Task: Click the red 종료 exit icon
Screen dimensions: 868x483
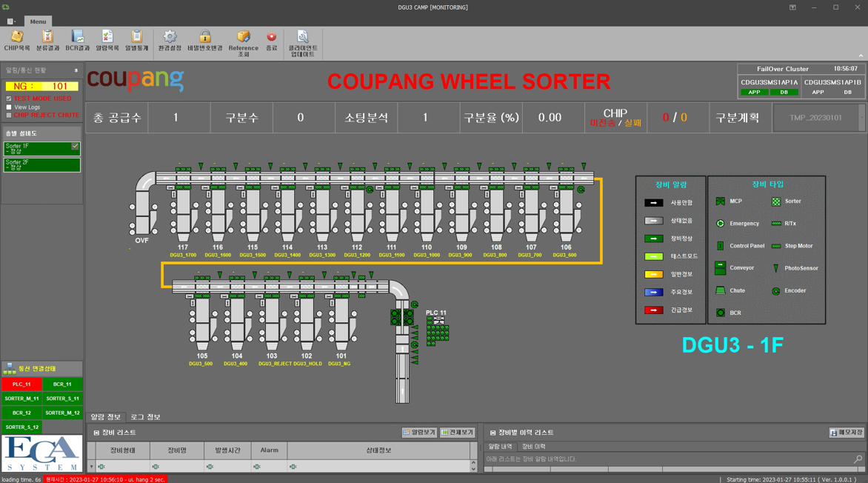Action: tap(271, 37)
